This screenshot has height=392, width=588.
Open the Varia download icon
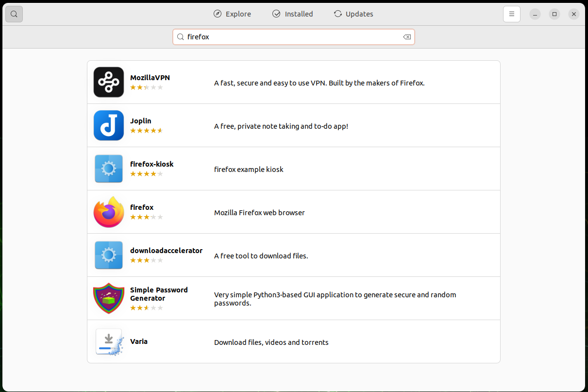click(109, 341)
